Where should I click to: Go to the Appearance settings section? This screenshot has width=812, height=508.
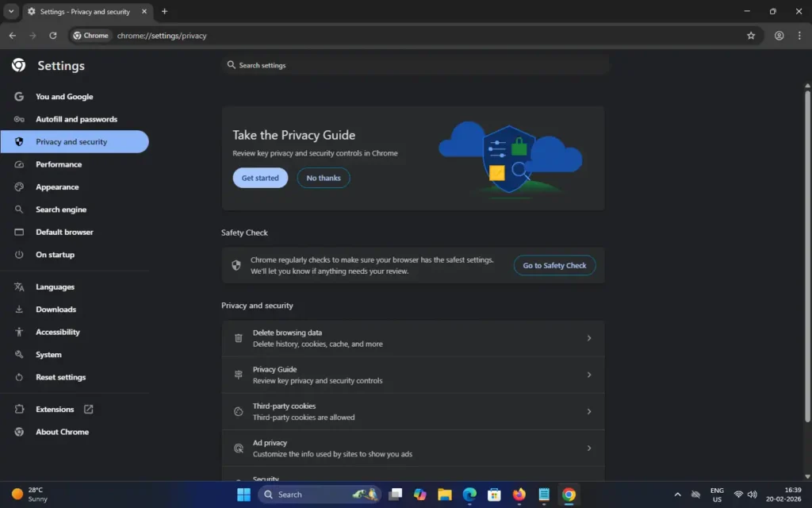57,187
